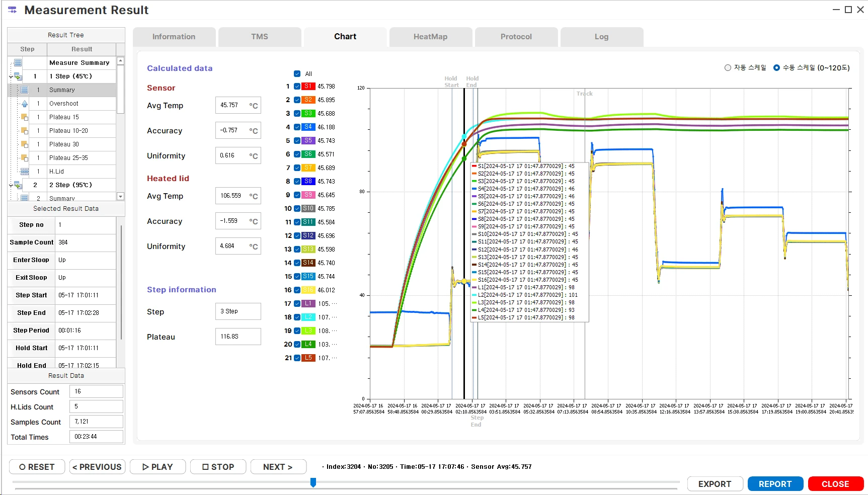Click the Total Times field
Screen dimensions: 868x495
(x=96, y=437)
